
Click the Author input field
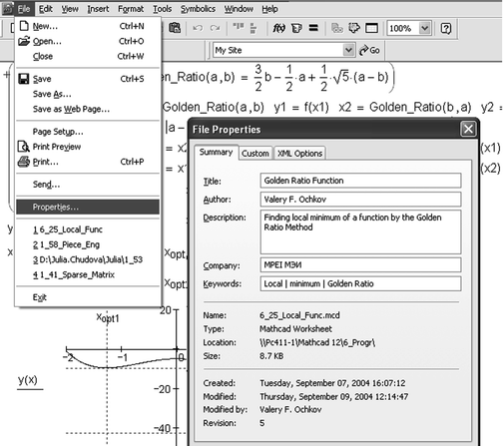[360, 200]
